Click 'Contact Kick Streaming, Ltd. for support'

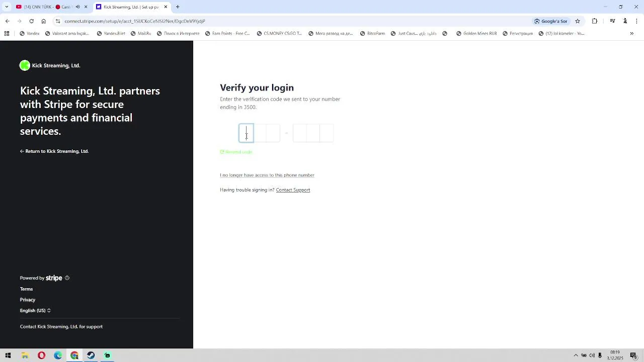[61, 327]
